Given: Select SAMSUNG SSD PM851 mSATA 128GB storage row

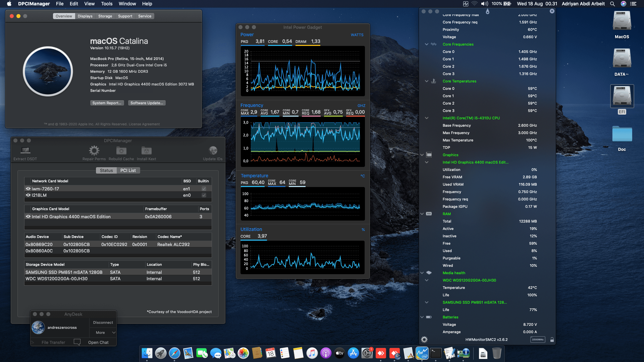Looking at the screenshot, I should tap(118, 272).
